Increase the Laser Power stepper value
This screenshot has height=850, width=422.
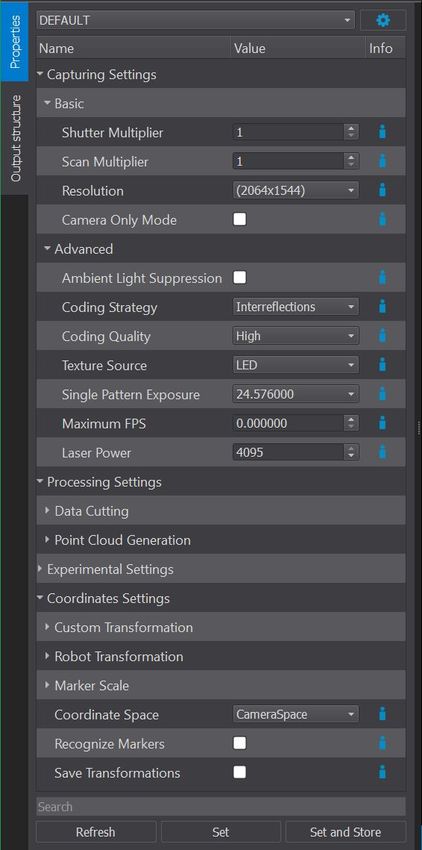click(351, 448)
